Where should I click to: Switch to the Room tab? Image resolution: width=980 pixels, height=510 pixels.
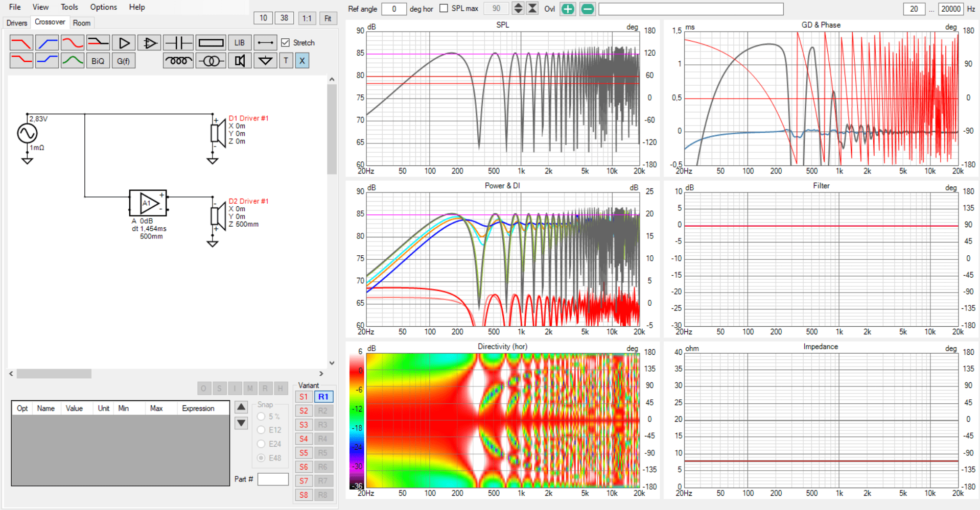point(82,23)
